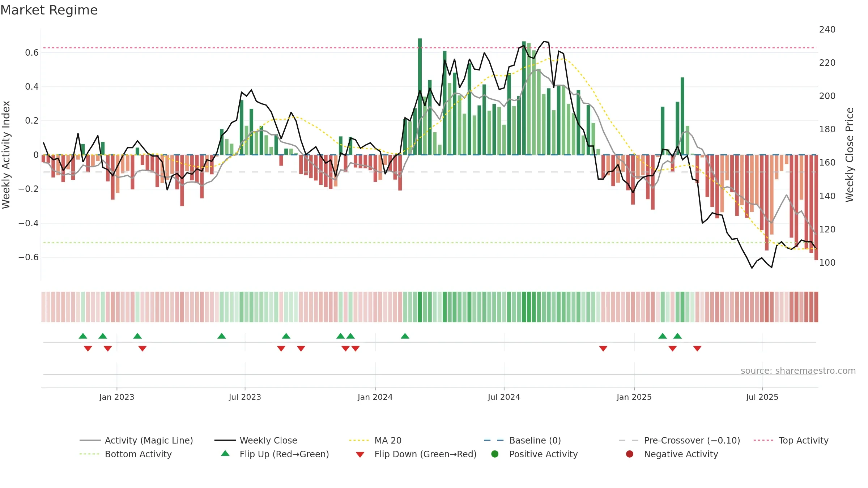Click the Market Regime chart title
Screen dimensions: 868x488
[x=49, y=10]
